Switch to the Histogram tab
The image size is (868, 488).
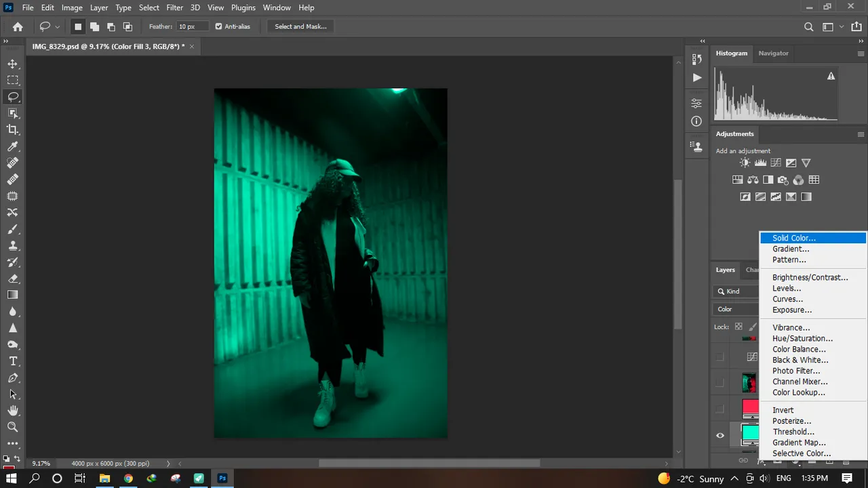click(732, 53)
